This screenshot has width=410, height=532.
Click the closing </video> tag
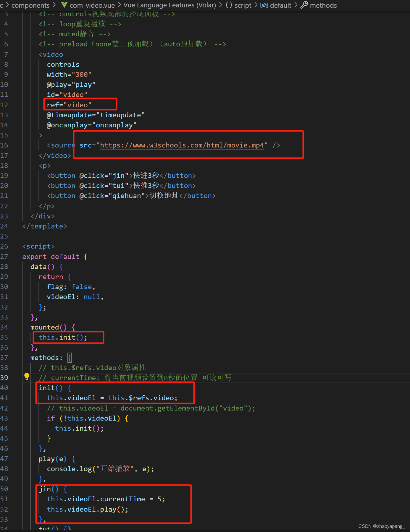[x=55, y=155]
